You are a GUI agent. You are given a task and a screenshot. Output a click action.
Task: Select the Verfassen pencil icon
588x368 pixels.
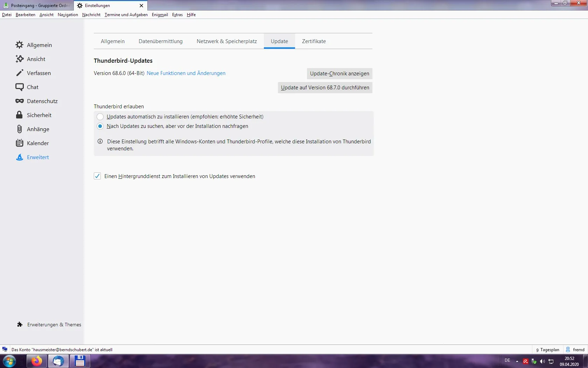(20, 73)
